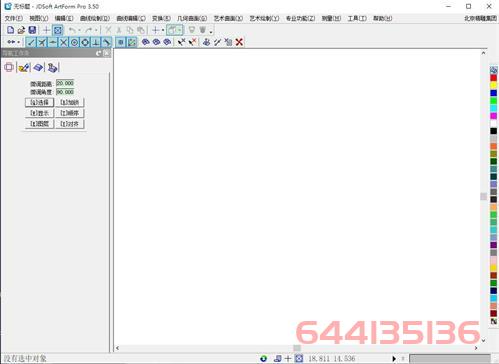Toggle circle-center snap icon
The image size is (499, 364).
tap(74, 42)
